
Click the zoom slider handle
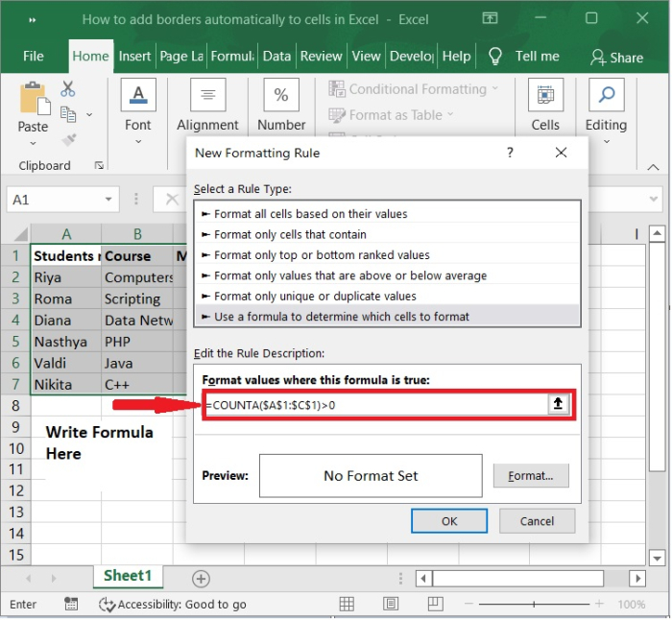tap(534, 604)
